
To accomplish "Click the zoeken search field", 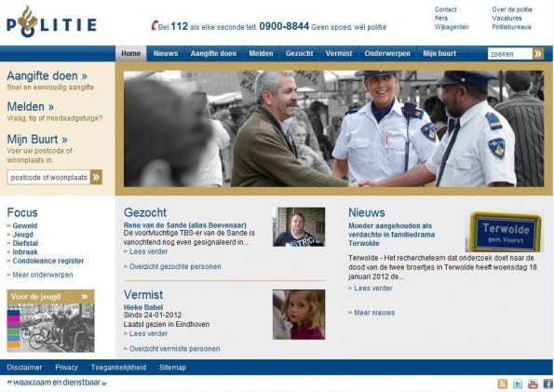I will pos(510,54).
